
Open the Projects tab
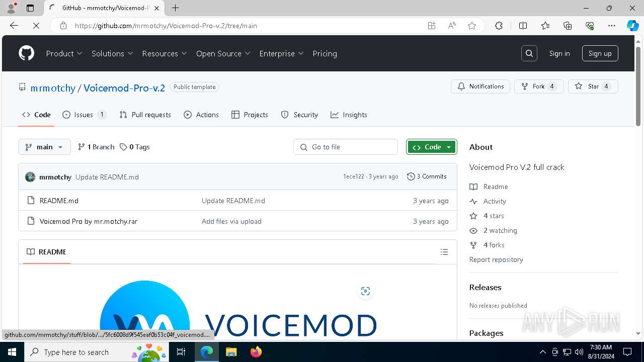(x=250, y=115)
